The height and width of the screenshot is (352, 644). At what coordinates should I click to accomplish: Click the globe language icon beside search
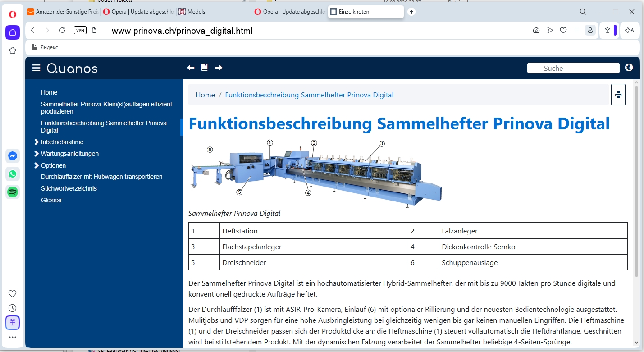pyautogui.click(x=629, y=68)
